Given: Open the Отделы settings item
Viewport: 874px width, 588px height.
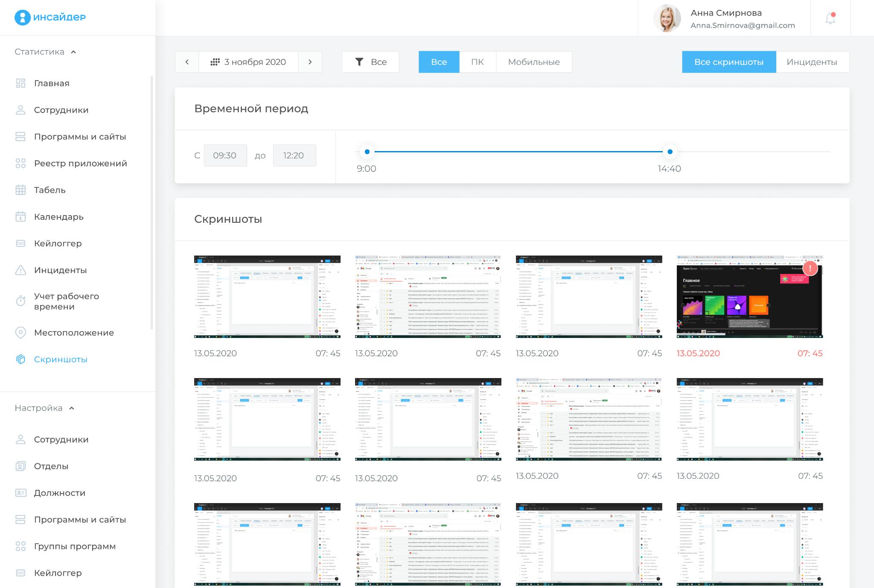Looking at the screenshot, I should 51,466.
